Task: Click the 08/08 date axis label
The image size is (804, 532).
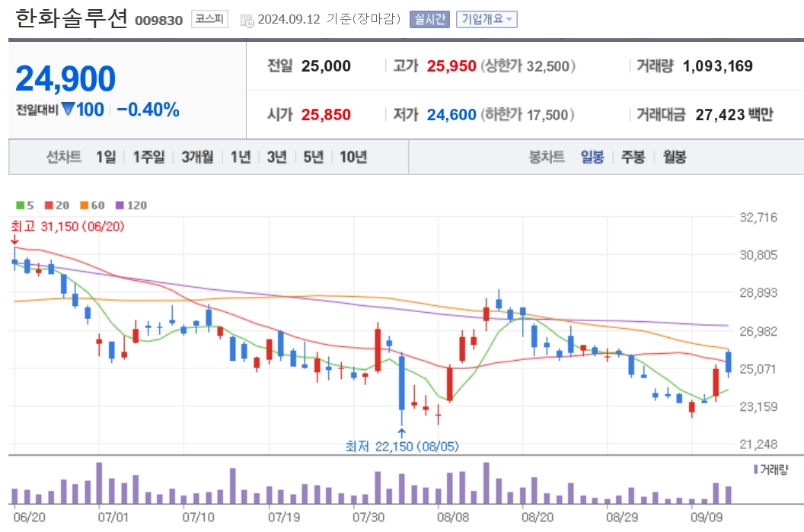Action: click(x=453, y=517)
